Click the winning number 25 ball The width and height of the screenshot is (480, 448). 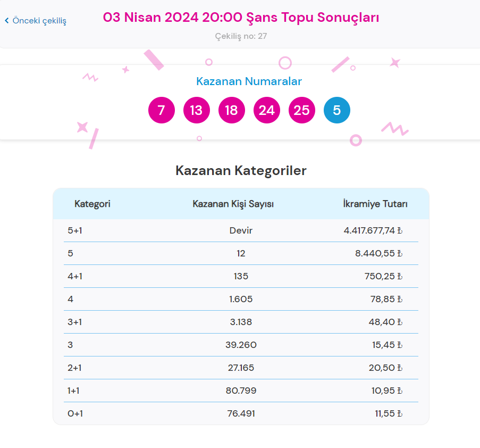point(301,110)
